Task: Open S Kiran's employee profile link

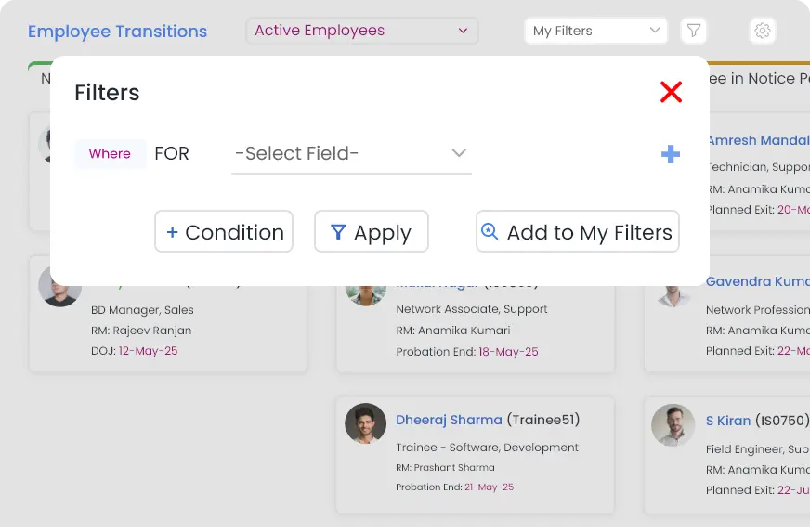Action: (727, 421)
